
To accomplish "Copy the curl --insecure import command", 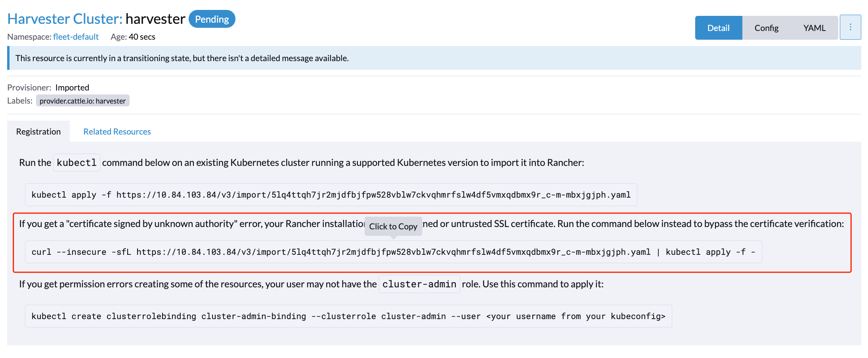I will tap(393, 252).
